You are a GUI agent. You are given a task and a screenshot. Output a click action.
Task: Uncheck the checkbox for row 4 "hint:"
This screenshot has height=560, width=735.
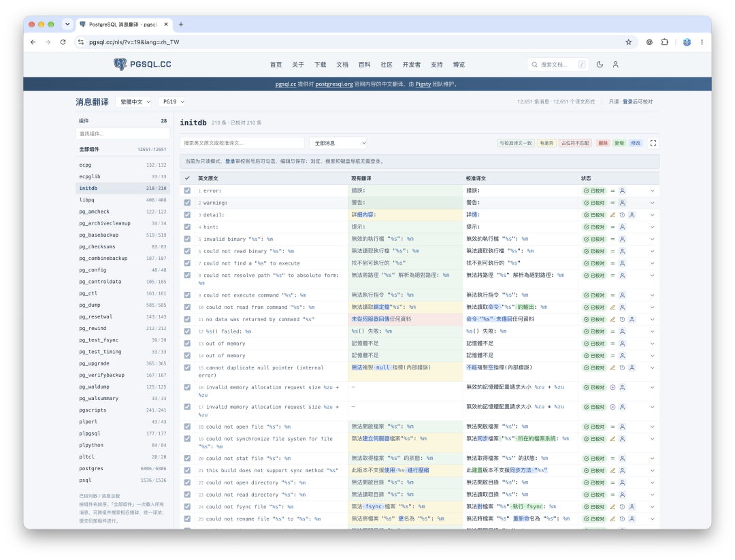187,227
